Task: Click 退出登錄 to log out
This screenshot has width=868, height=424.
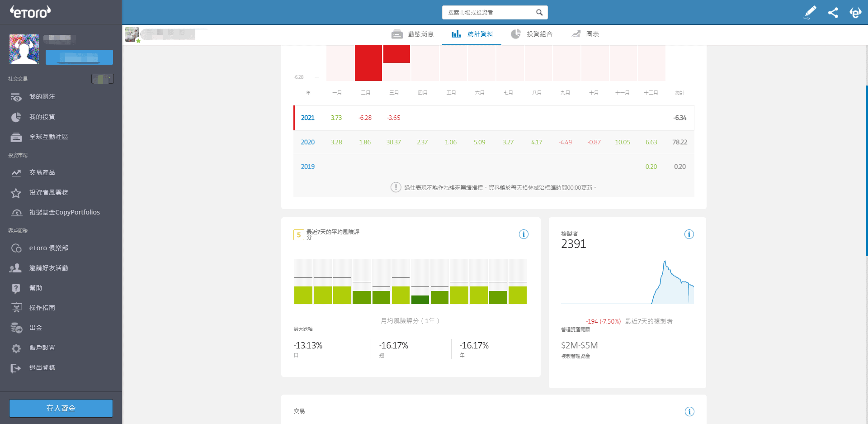Action: point(42,368)
